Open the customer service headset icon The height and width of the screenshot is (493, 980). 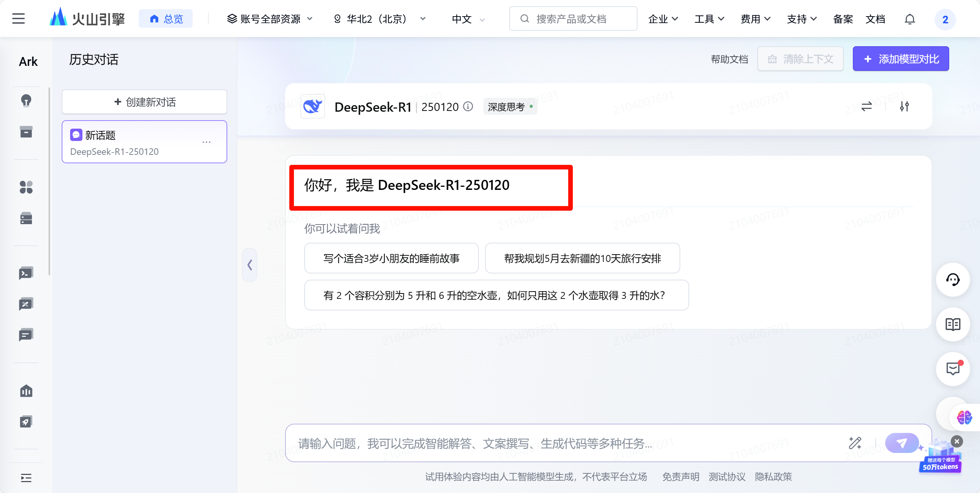coord(953,280)
